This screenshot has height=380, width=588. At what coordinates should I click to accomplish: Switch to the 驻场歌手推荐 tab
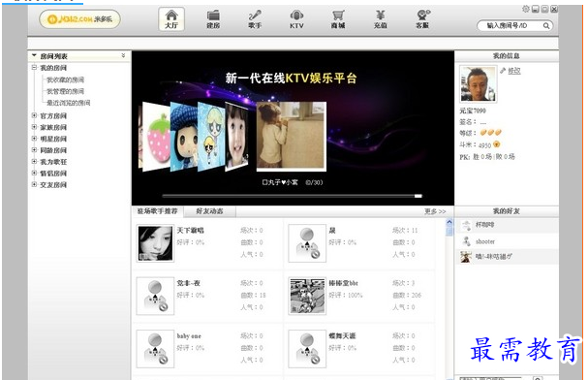coord(158,211)
